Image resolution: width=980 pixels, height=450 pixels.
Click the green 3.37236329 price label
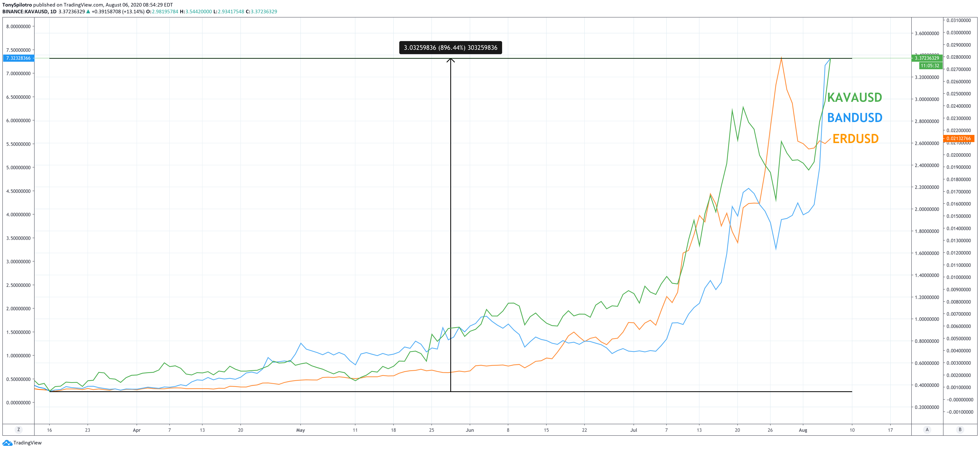point(927,58)
